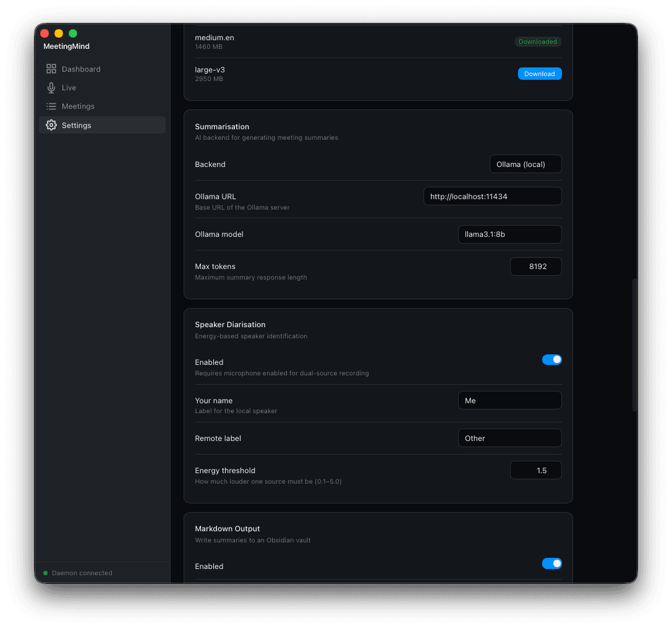Edit the Your name field
Screen dimensions: 672x629
(x=509, y=400)
